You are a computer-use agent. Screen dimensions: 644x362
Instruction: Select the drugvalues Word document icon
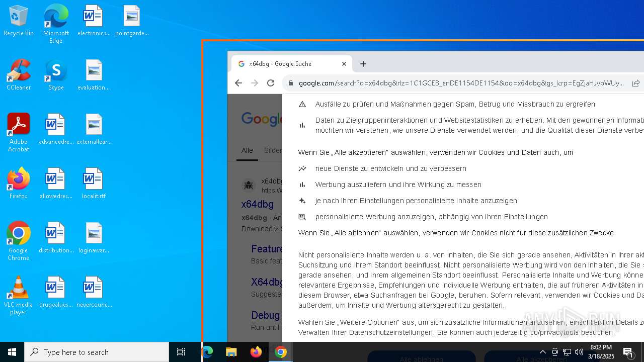tap(56, 293)
